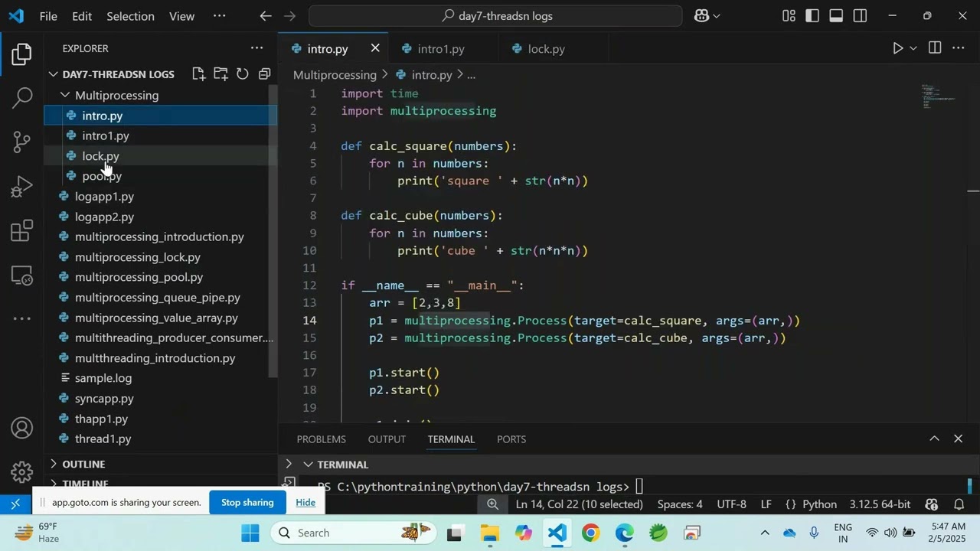The height and width of the screenshot is (551, 980).
Task: Switch to the lock.py editor tab
Action: coord(546,49)
